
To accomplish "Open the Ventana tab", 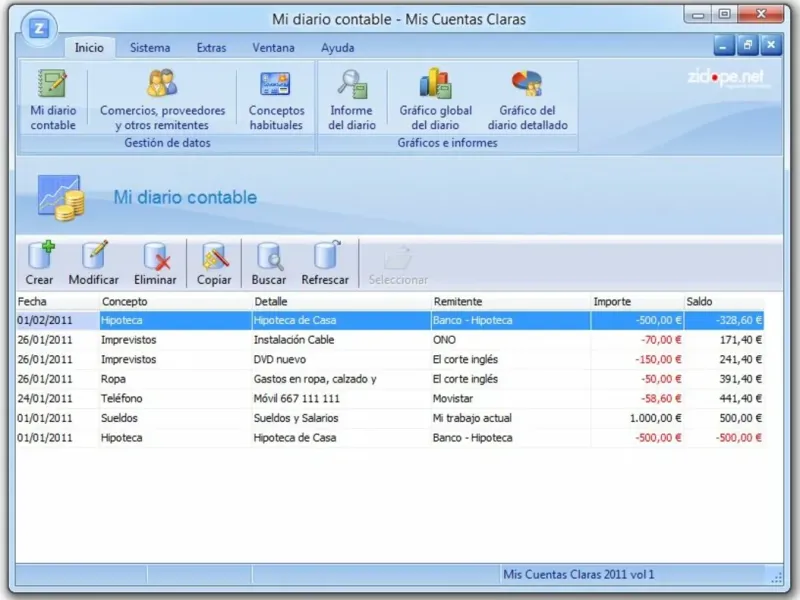I will click(273, 48).
